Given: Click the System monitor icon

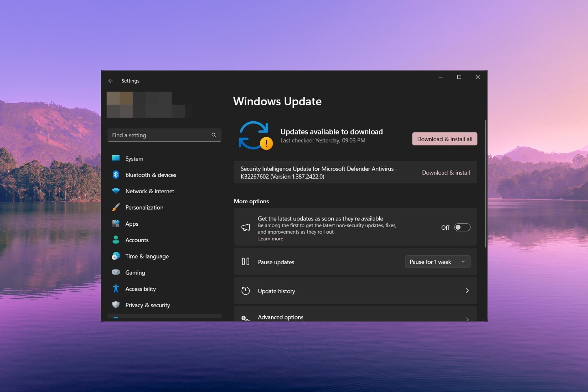Looking at the screenshot, I should click(x=116, y=158).
